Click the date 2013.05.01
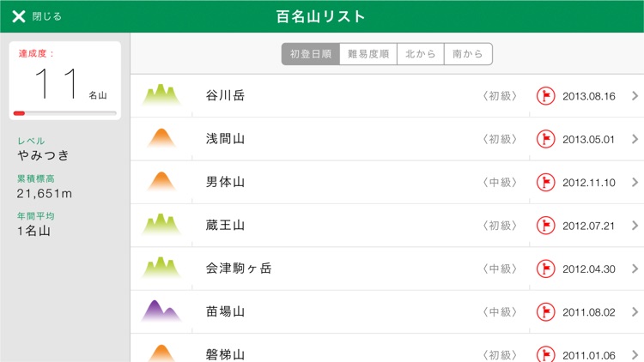Screen dimensions: 644x362 point(588,140)
